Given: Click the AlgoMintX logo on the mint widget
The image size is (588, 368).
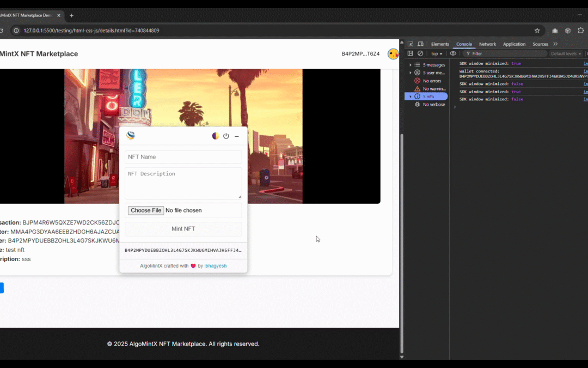Looking at the screenshot, I should click(x=130, y=136).
